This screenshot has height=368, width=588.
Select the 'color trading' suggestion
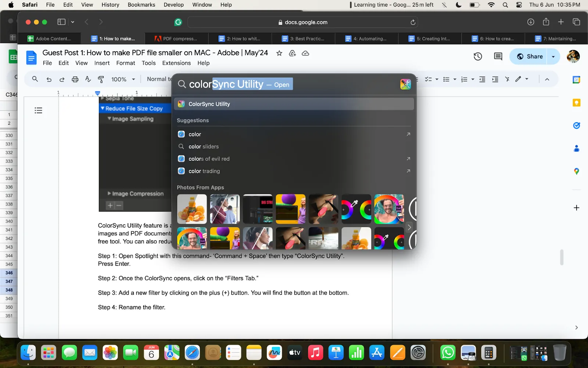(x=294, y=171)
